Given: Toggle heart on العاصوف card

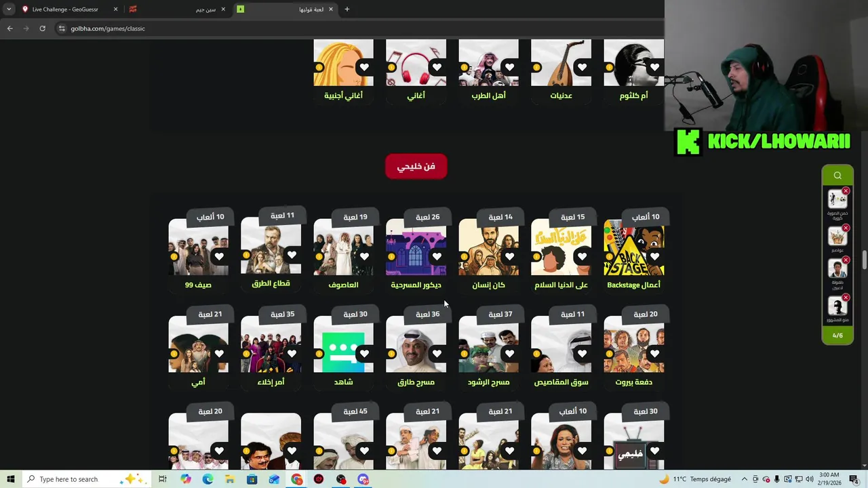Looking at the screenshot, I should point(364,257).
